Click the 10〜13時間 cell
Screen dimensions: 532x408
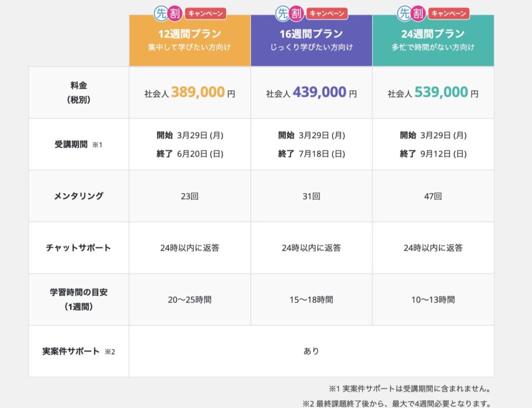pos(433,300)
